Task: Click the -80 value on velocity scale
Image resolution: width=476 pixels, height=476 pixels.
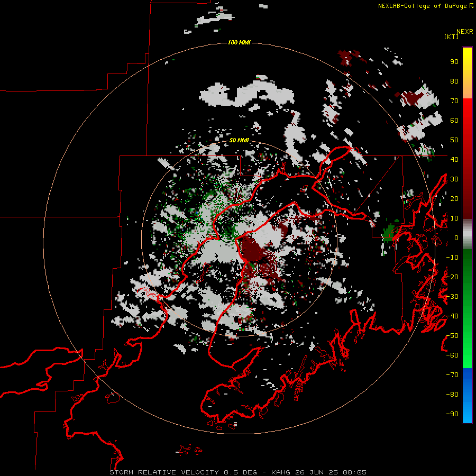Action: [452, 395]
